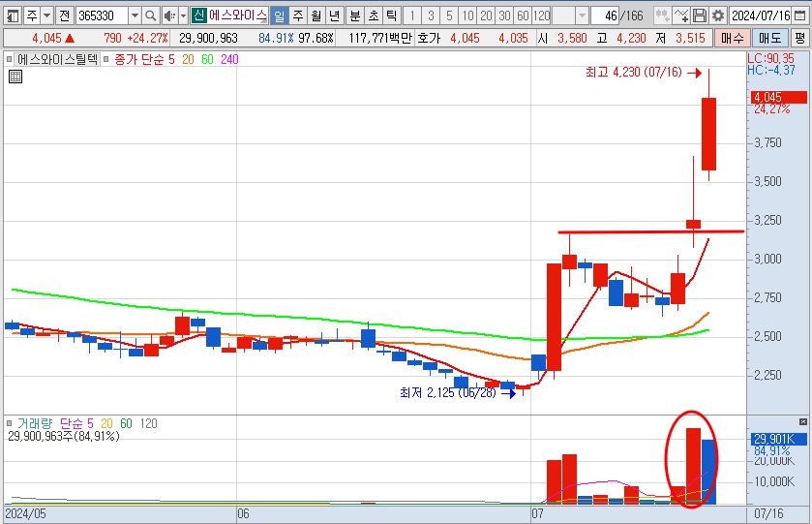Click the 에스와이스틸텍 chart legend label
This screenshot has height=524, width=812.
57,59
